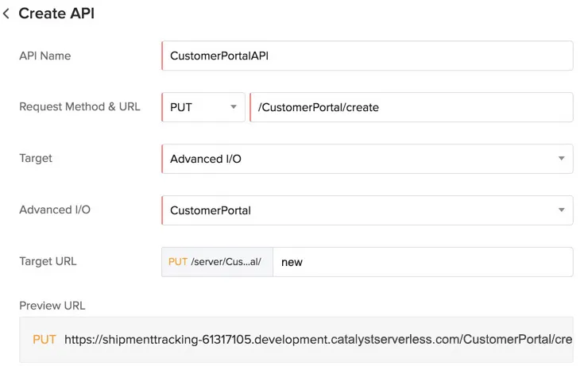Click the API Name field containing CustomerPortalAPI
The image size is (588, 366).
tap(367, 56)
